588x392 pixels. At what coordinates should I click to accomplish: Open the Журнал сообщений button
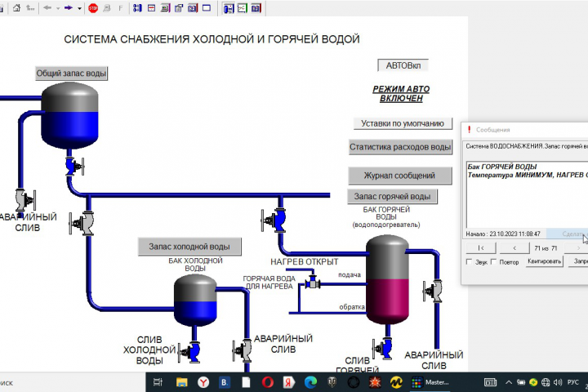click(x=400, y=176)
